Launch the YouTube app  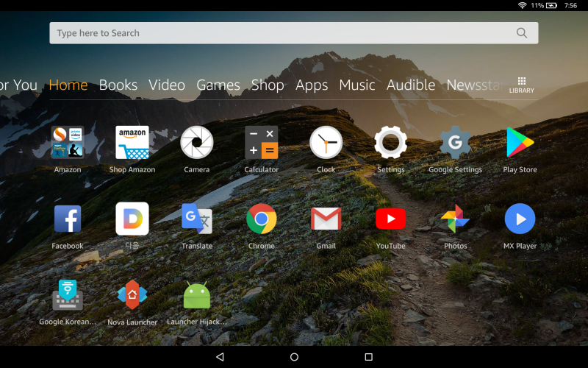(391, 219)
